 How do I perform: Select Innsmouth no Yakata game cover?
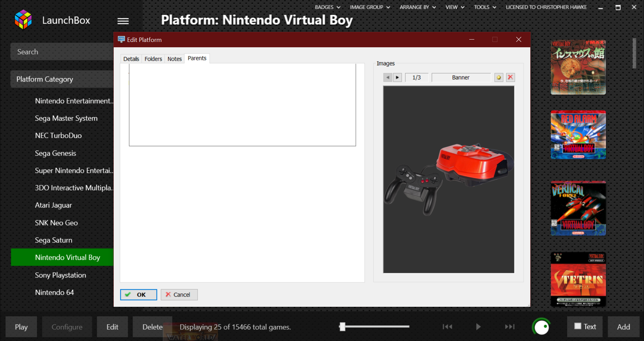[x=578, y=67]
